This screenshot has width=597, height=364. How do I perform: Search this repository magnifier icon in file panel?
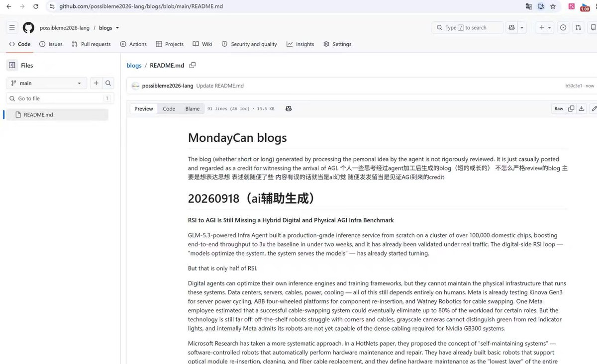point(108,83)
